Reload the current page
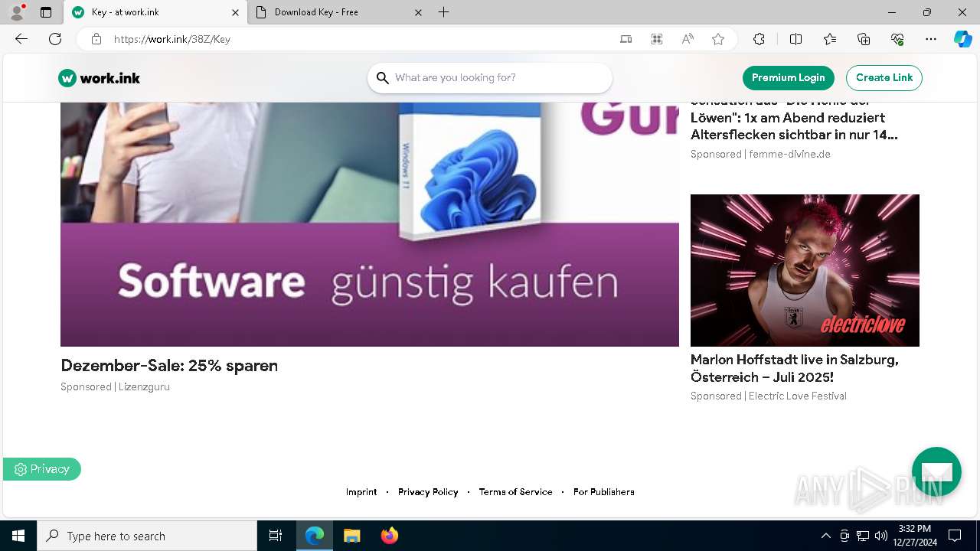 [55, 39]
